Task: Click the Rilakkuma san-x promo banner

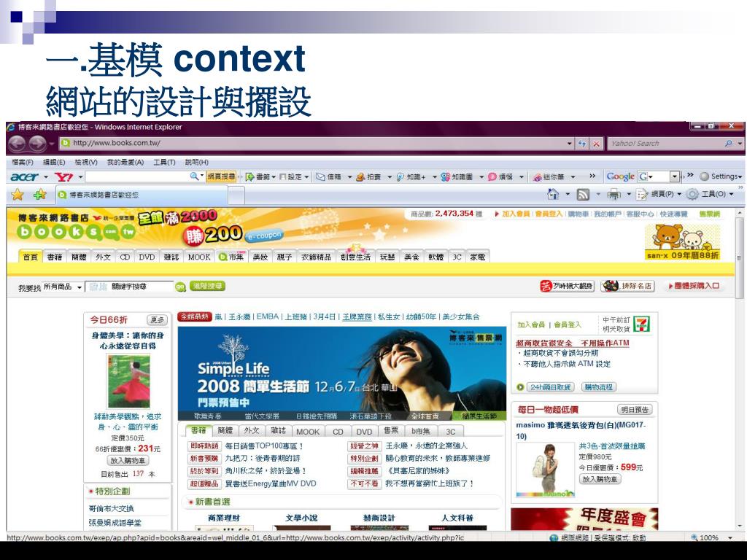Action: 682,241
